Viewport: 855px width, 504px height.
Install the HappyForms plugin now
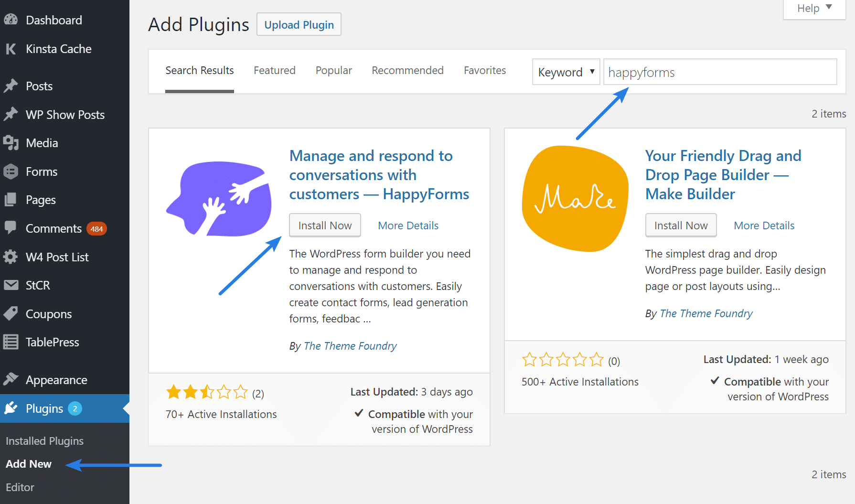325,225
